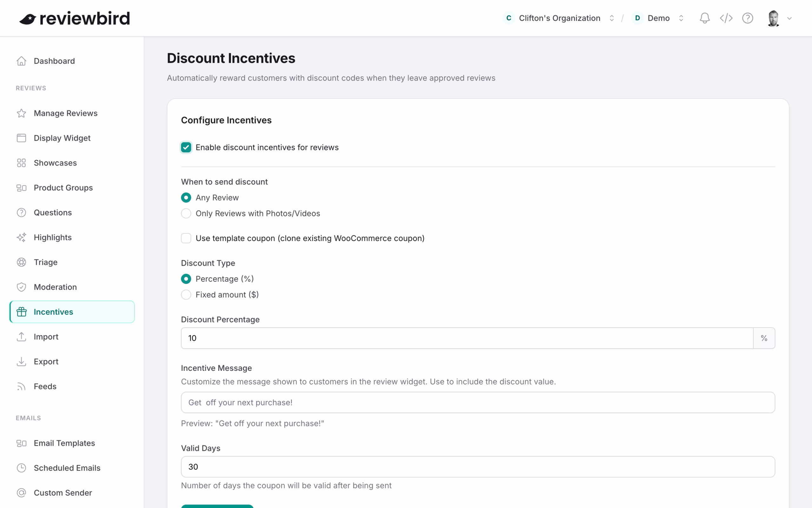
Task: Click the Scheduled Emails clock icon
Action: (x=22, y=468)
